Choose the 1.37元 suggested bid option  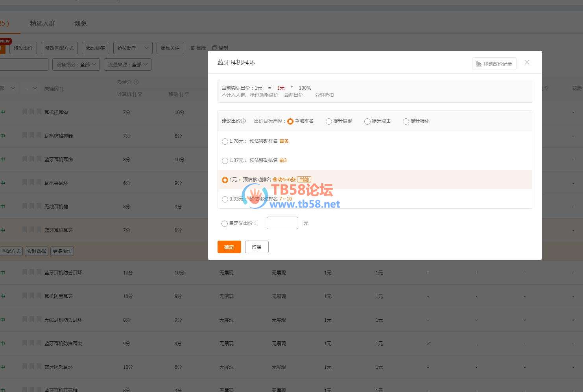coord(225,161)
